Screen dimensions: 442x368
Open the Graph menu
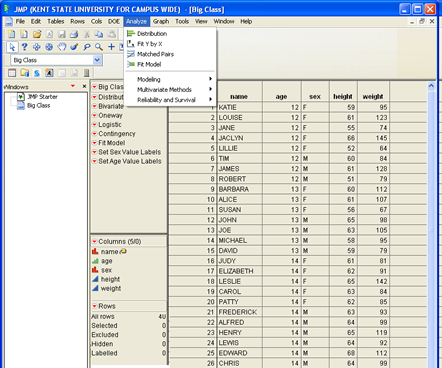pos(161,21)
